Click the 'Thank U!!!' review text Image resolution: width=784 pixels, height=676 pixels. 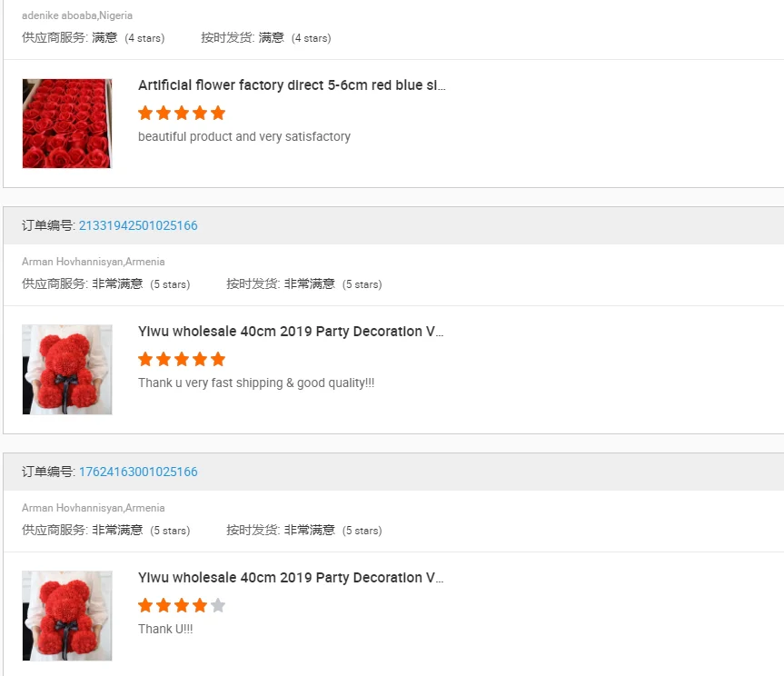[165, 629]
